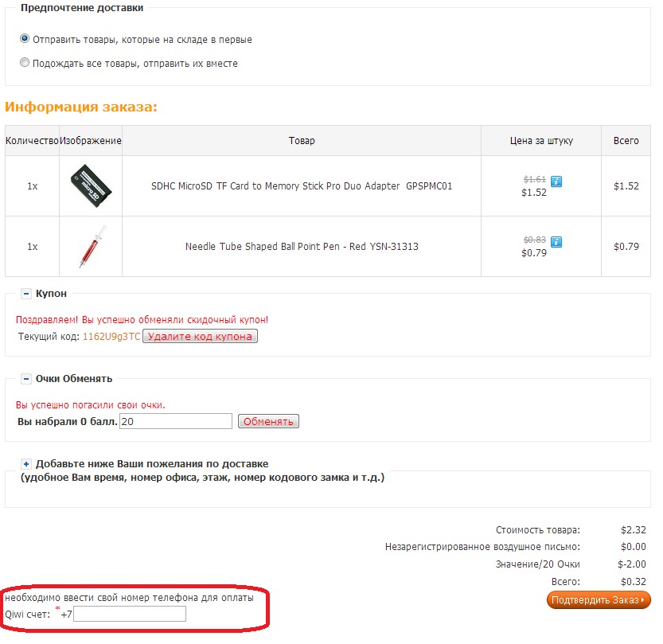
Task: Click the Всего column header
Action: pos(626,141)
